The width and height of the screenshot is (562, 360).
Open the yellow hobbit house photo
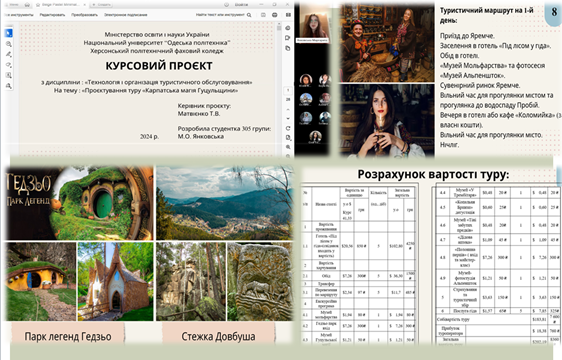click(x=41, y=281)
